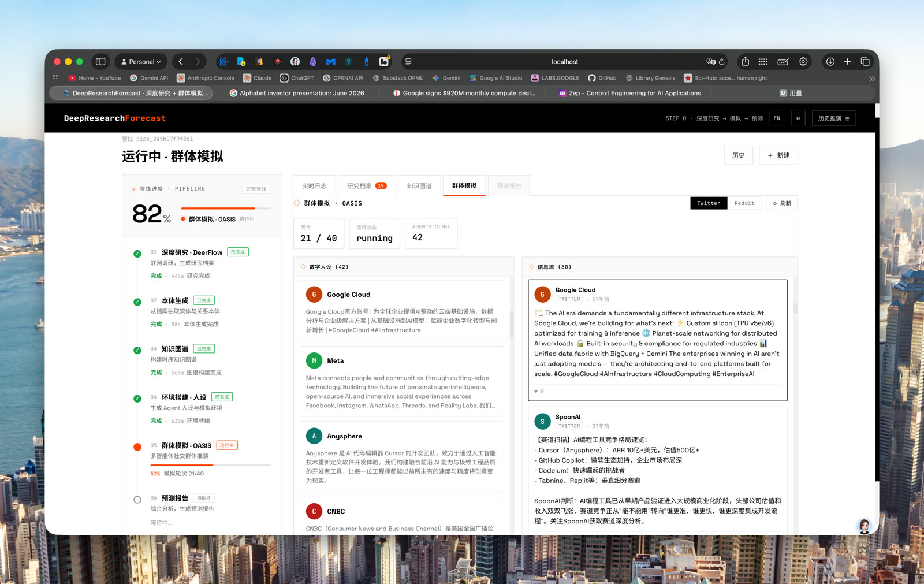The height and width of the screenshot is (584, 924).
Task: Open the Google Cloud persona card
Action: [401, 311]
